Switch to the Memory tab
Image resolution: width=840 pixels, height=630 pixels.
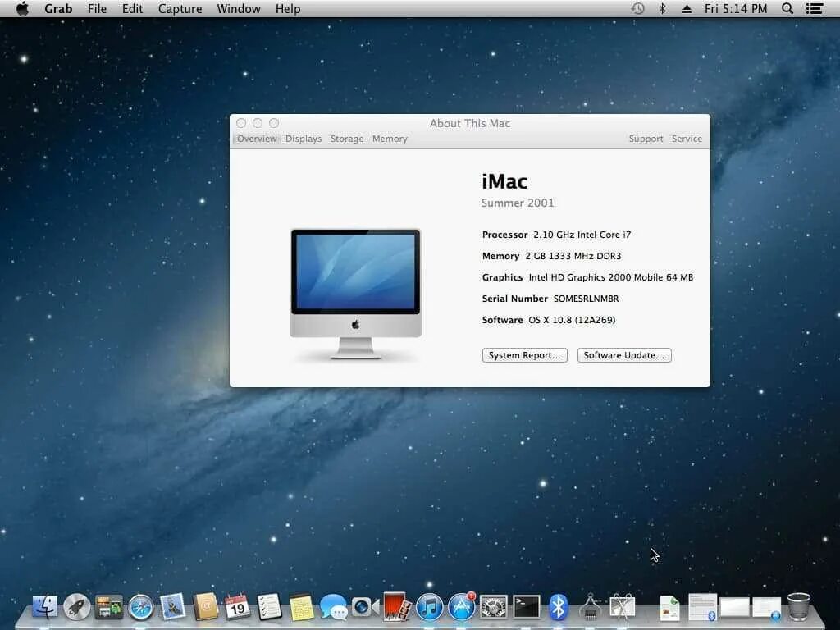tap(390, 139)
